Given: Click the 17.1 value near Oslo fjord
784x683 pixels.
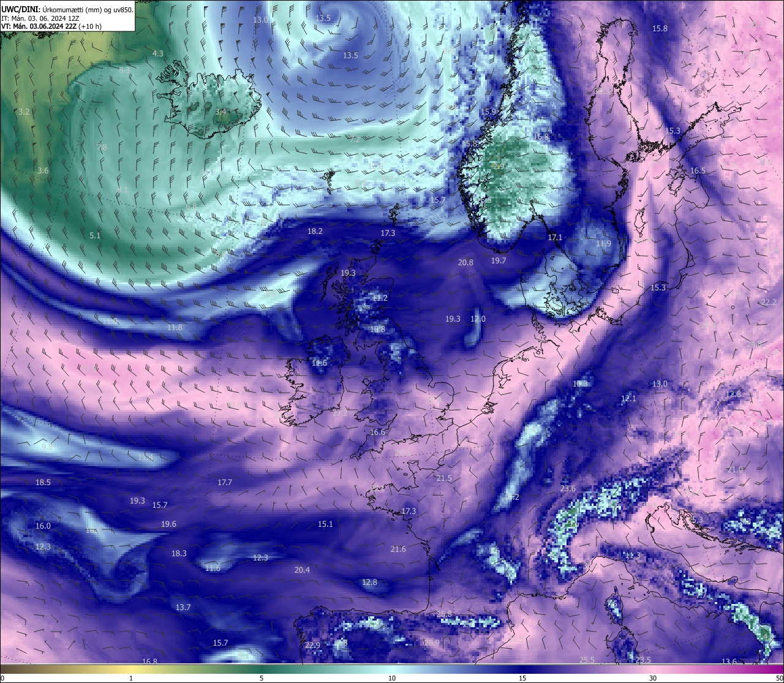Looking at the screenshot, I should [555, 238].
